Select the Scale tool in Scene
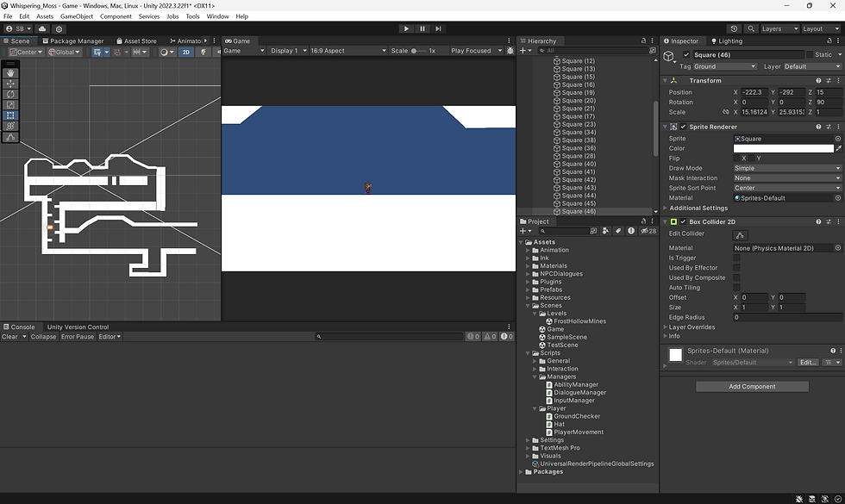This screenshot has height=504, width=845. click(10, 105)
